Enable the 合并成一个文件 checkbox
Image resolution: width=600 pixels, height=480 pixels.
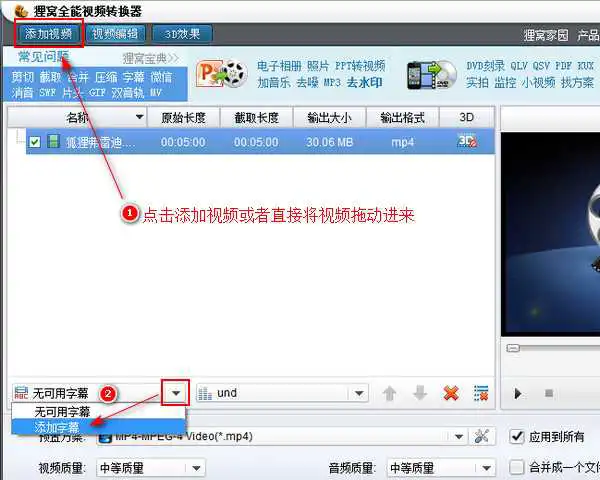(517, 467)
